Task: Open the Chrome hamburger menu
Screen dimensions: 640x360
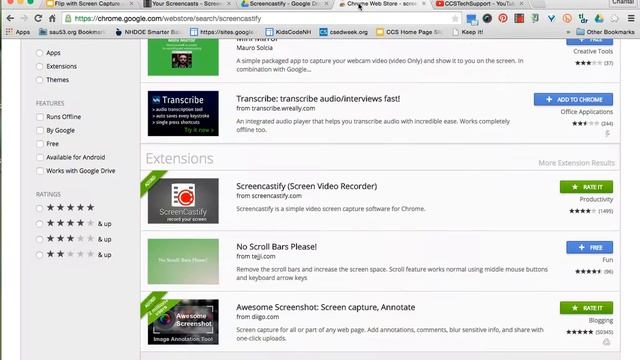Action: (x=631, y=18)
